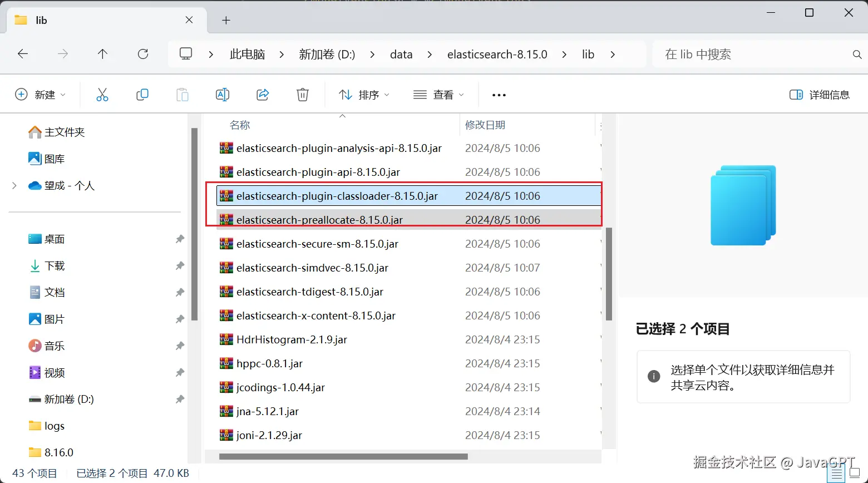Add a new tab with plus button
868x483 pixels.
226,21
